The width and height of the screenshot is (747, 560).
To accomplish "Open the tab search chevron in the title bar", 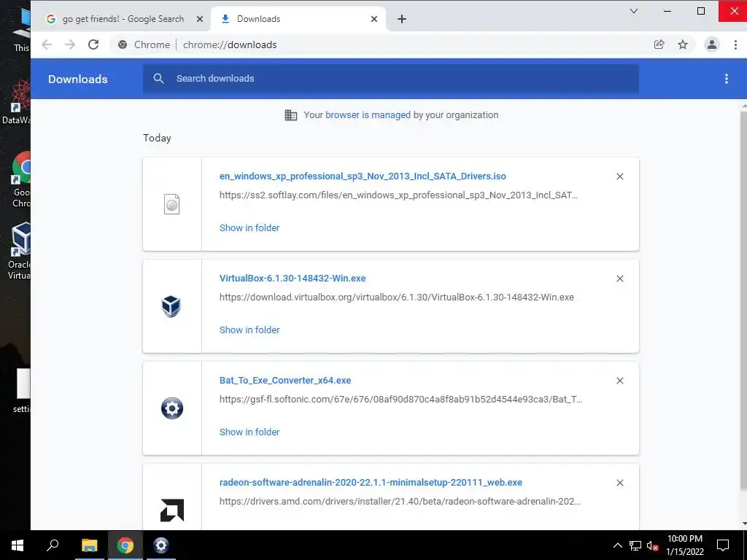I will point(634,11).
